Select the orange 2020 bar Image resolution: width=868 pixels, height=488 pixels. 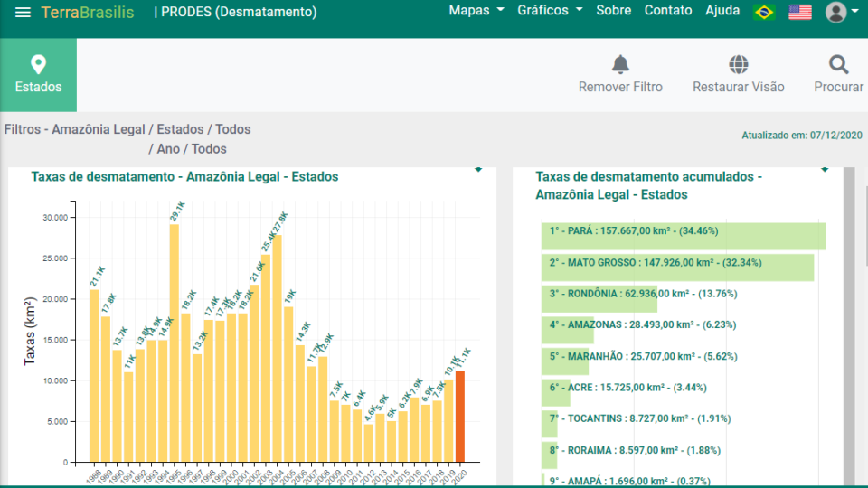pyautogui.click(x=460, y=417)
